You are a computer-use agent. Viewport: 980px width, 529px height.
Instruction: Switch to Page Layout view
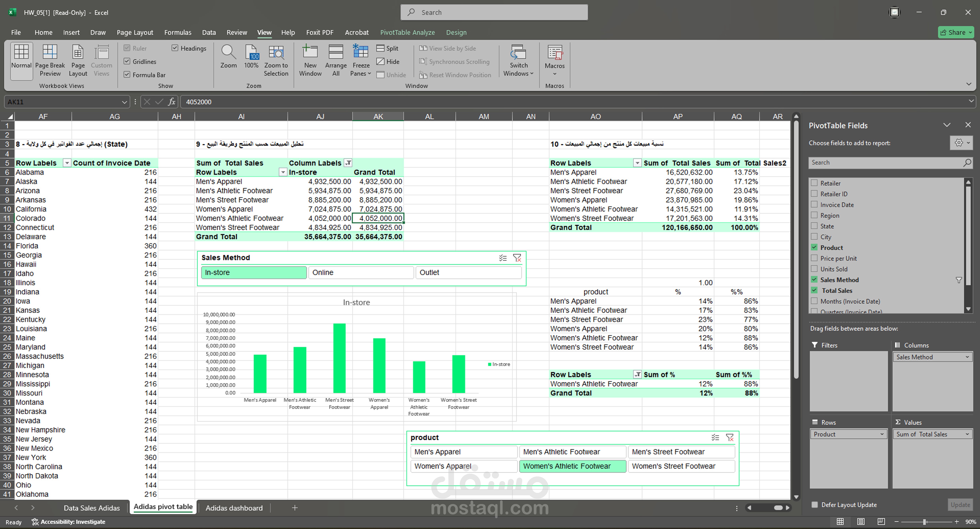78,60
